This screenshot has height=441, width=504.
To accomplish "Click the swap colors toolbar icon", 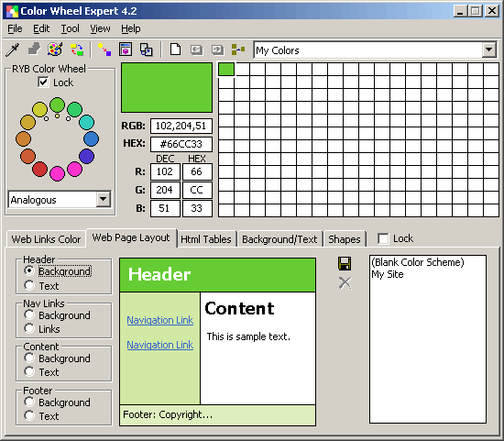I will (77, 50).
